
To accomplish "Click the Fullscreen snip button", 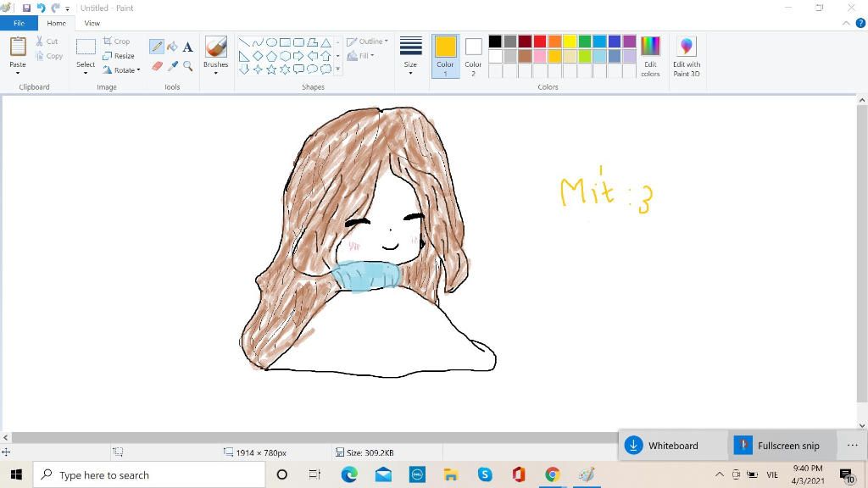I will 785,446.
